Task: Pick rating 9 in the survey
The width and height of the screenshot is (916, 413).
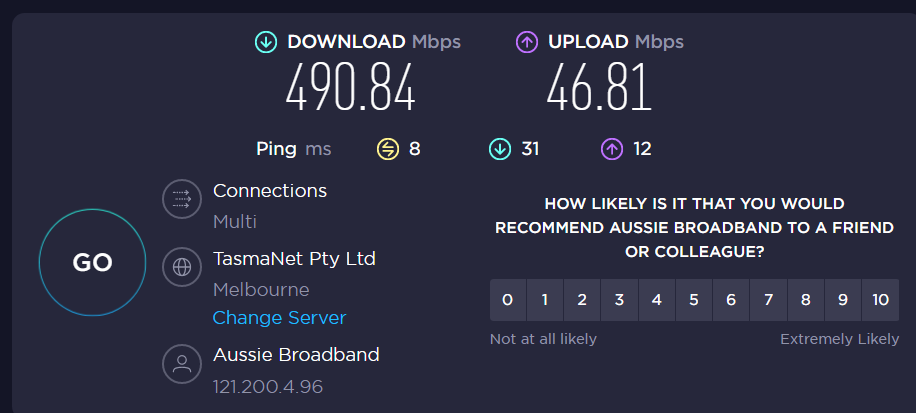Action: 843,300
